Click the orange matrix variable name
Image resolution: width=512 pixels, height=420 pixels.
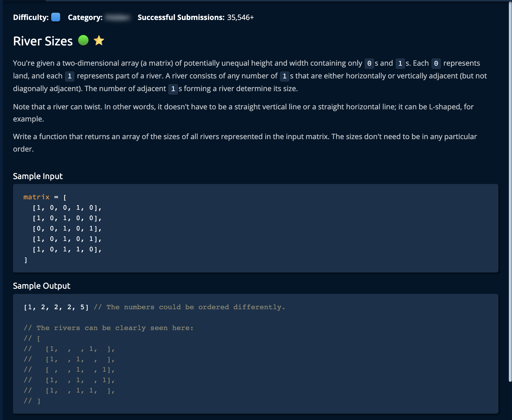click(36, 197)
